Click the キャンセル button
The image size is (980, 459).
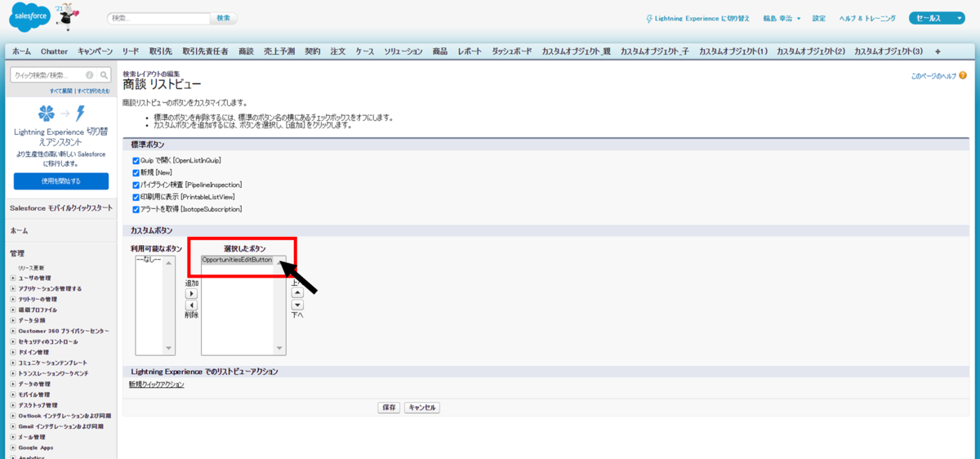pyautogui.click(x=422, y=408)
